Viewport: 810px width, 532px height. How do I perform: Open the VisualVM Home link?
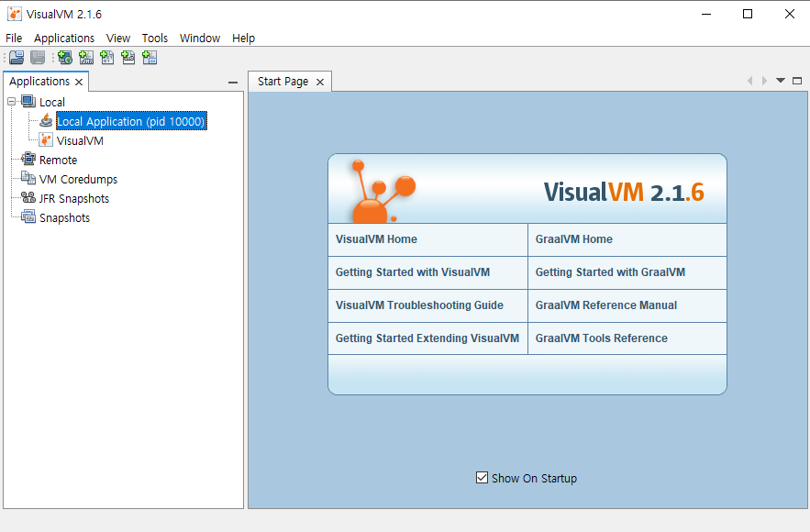[x=376, y=239]
